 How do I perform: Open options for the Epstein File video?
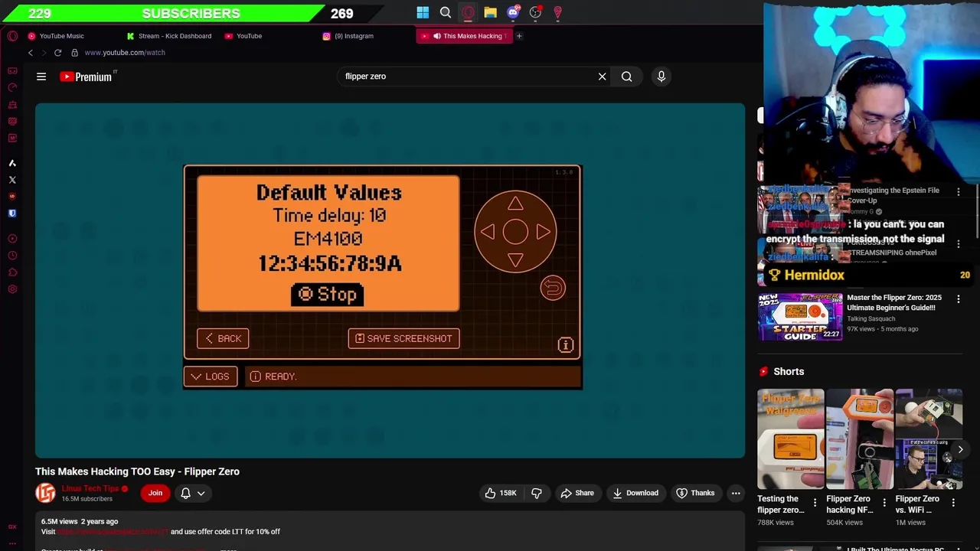pyautogui.click(x=958, y=192)
